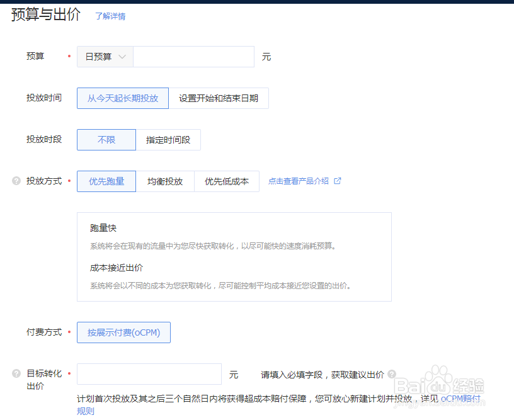Select 优先低成本 delivery mode

tap(227, 181)
